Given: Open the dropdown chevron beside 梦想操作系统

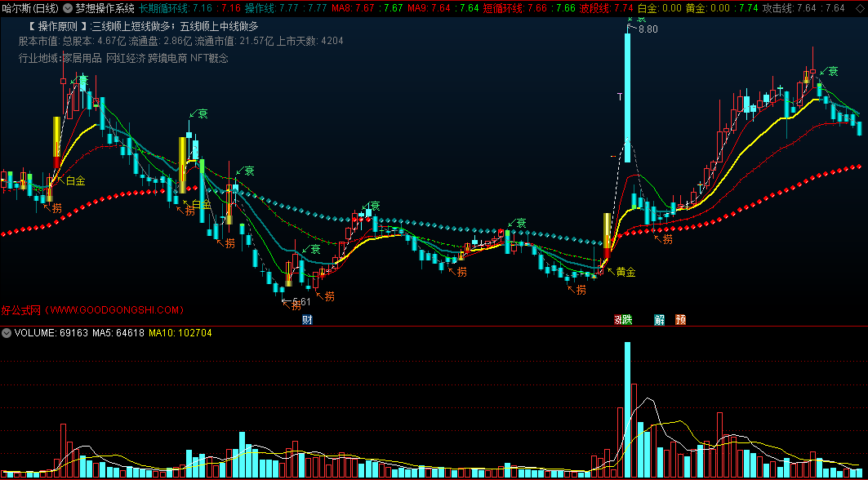Looking at the screenshot, I should 68,7.
